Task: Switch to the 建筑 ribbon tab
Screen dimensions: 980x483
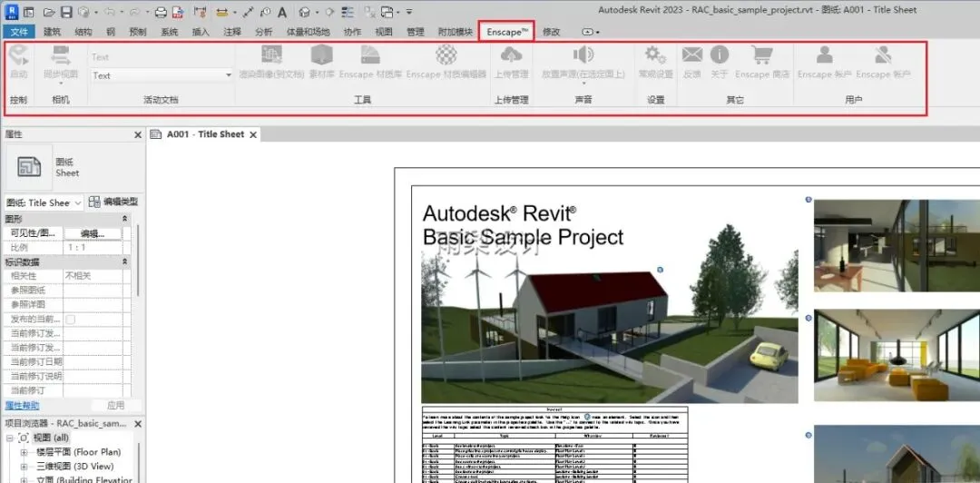Action: (52, 32)
